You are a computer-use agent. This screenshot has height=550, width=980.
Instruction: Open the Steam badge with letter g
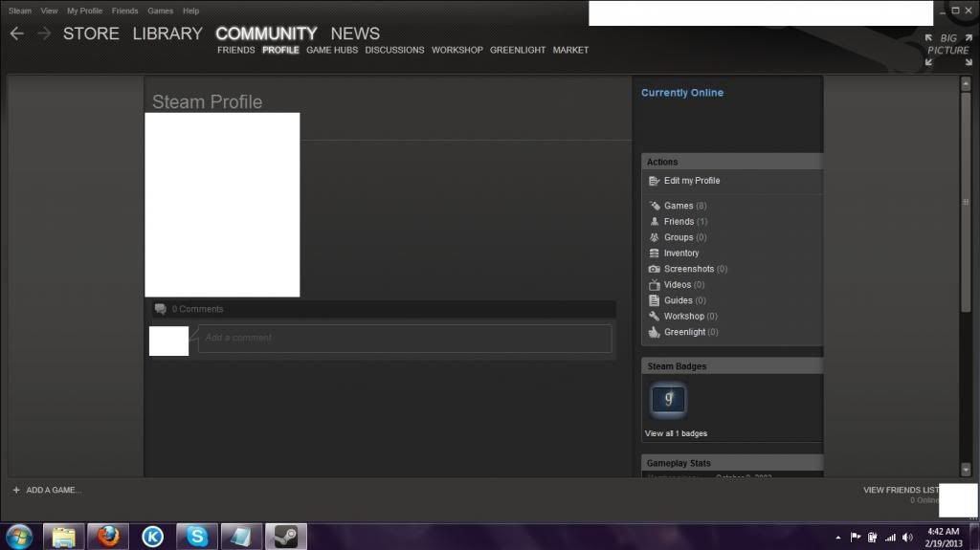click(668, 400)
